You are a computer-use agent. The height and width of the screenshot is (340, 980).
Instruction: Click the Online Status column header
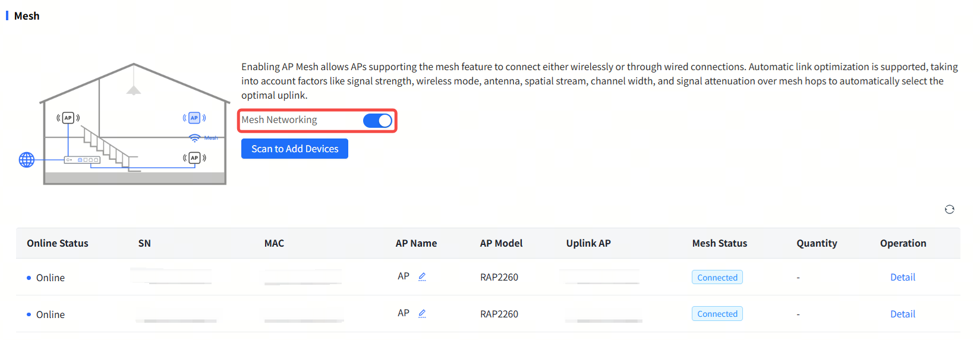coord(58,243)
